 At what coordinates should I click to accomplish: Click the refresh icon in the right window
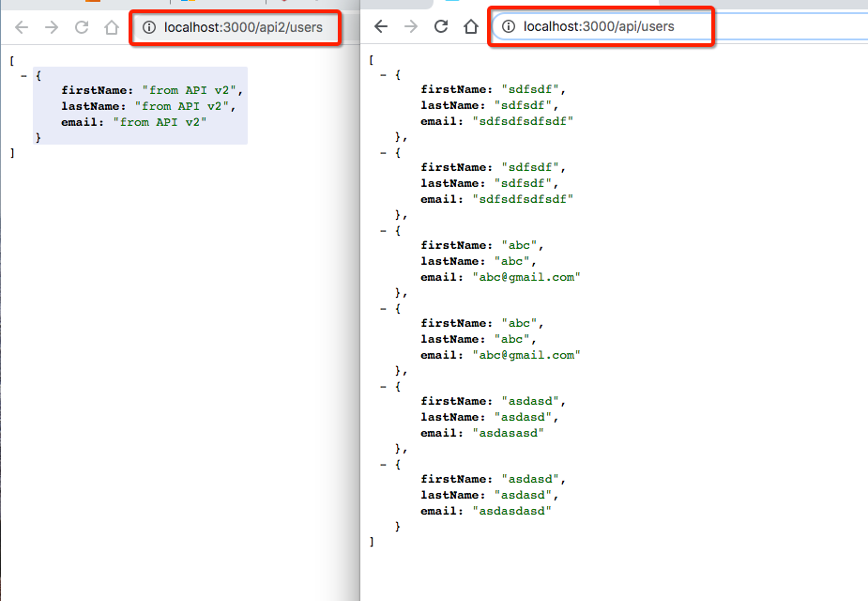[440, 27]
